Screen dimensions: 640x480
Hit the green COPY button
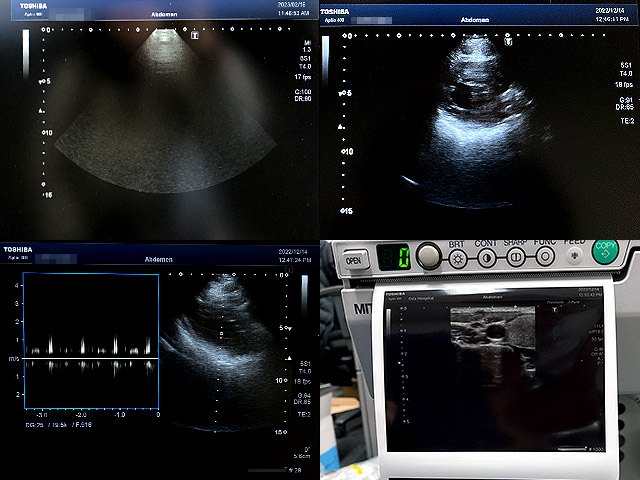pos(605,251)
